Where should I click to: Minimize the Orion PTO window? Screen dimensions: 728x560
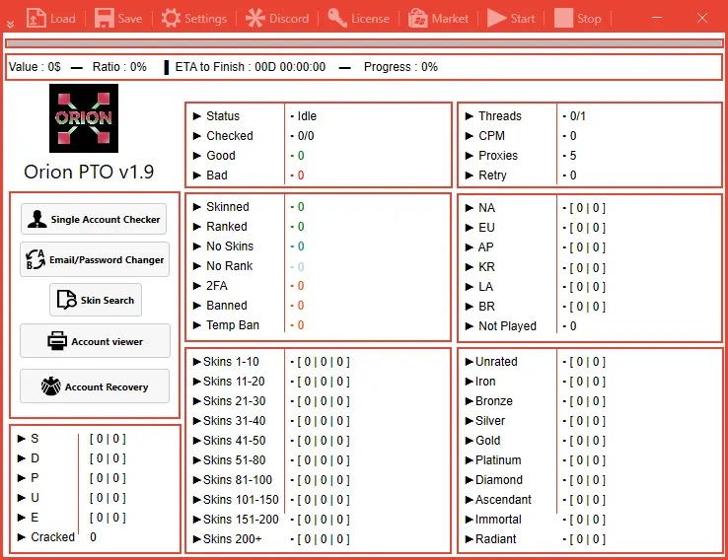(657, 18)
